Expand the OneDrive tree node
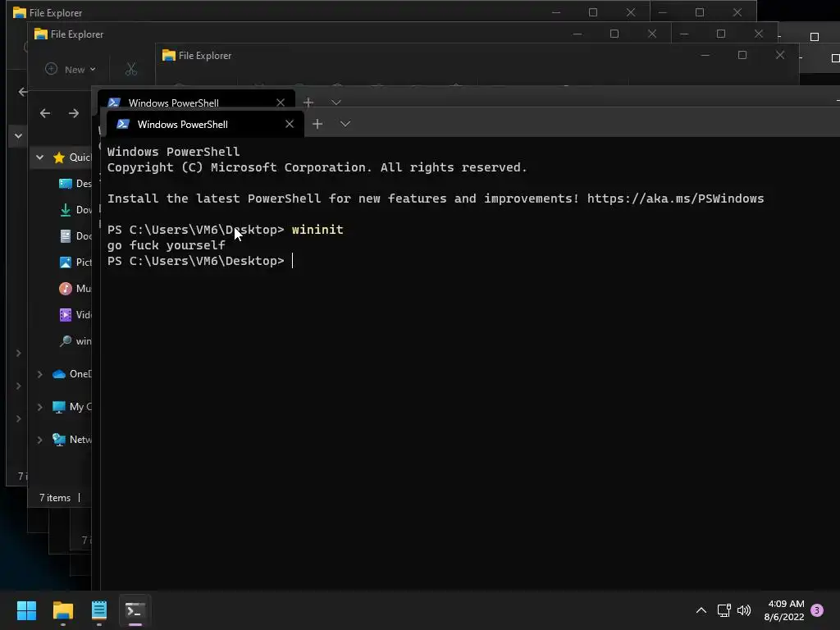 tap(39, 374)
